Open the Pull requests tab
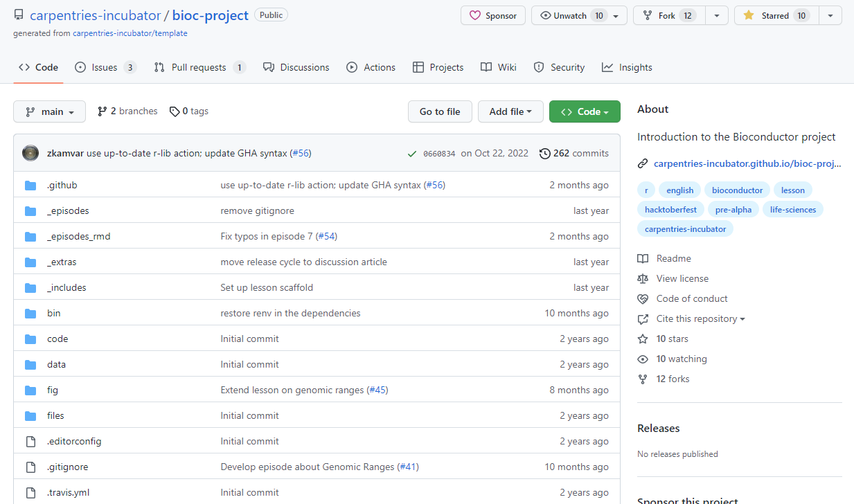 click(199, 67)
